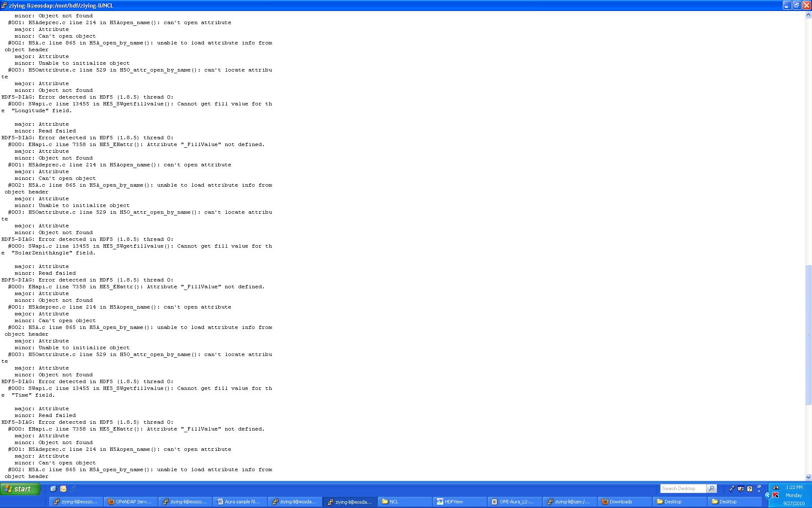This screenshot has height=508, width=812.
Task: Expand hidden system tray icons
Action: point(768,495)
